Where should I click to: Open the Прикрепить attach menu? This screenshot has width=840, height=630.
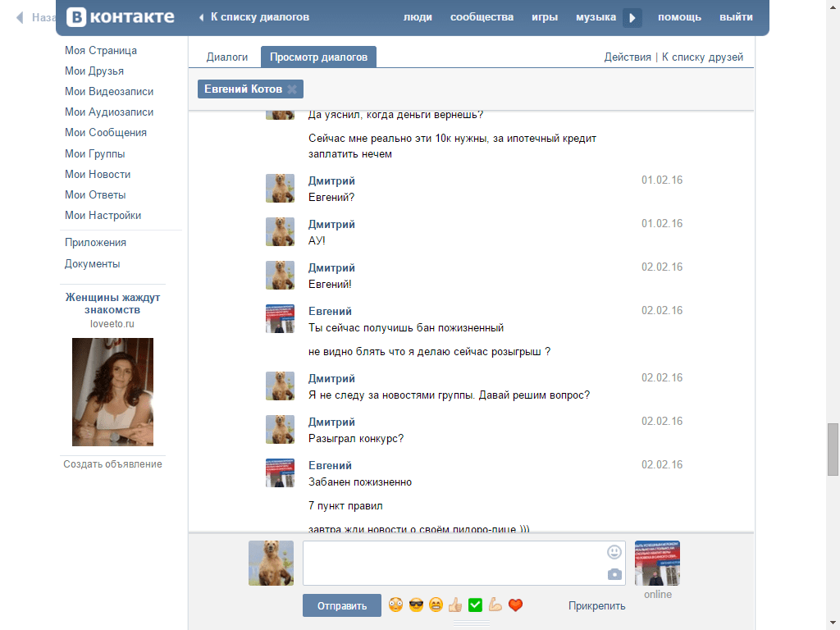tap(596, 606)
